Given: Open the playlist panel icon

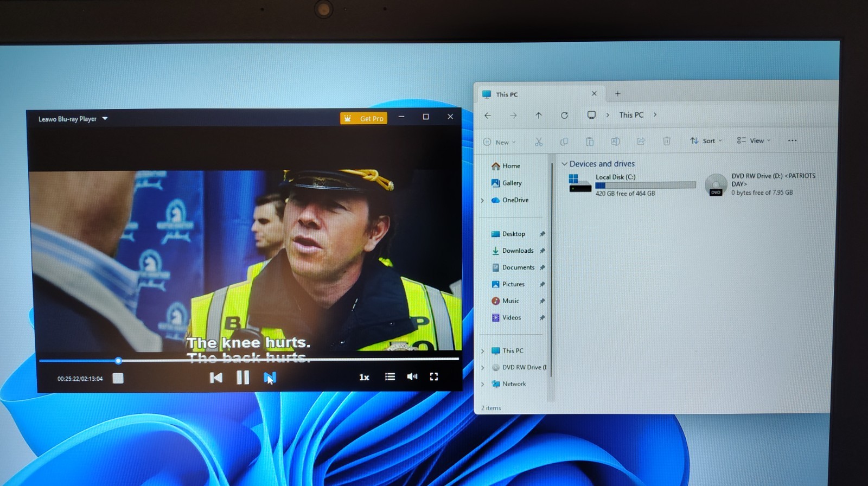Looking at the screenshot, I should click(390, 376).
